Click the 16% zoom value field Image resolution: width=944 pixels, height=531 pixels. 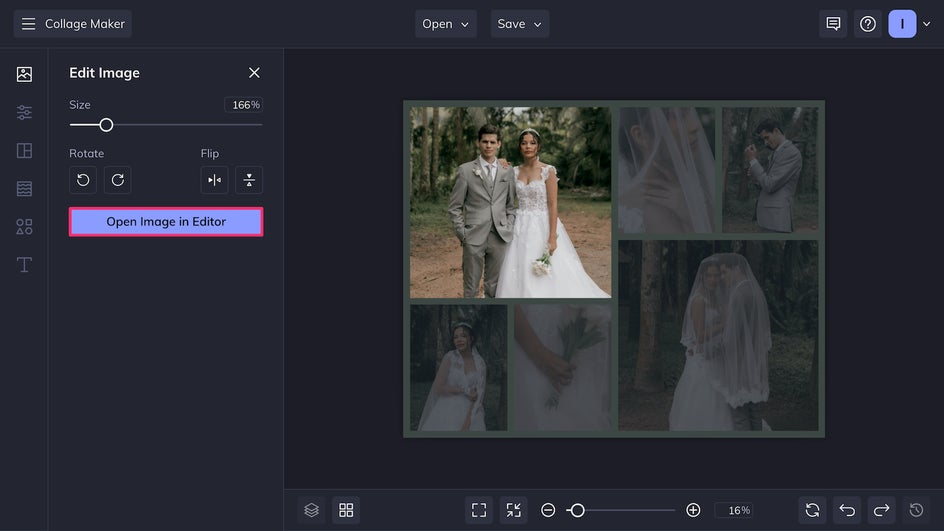[x=735, y=510]
